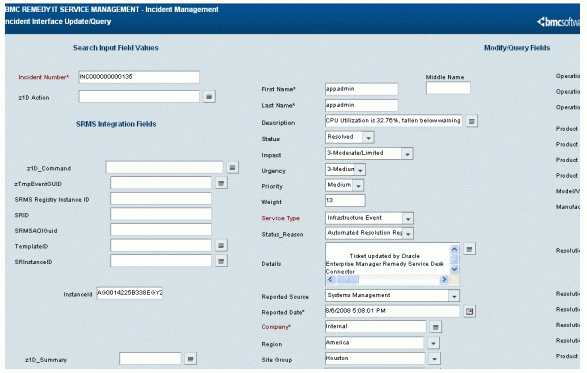
Task: Expand the Region dropdown arrow
Action: point(433,343)
